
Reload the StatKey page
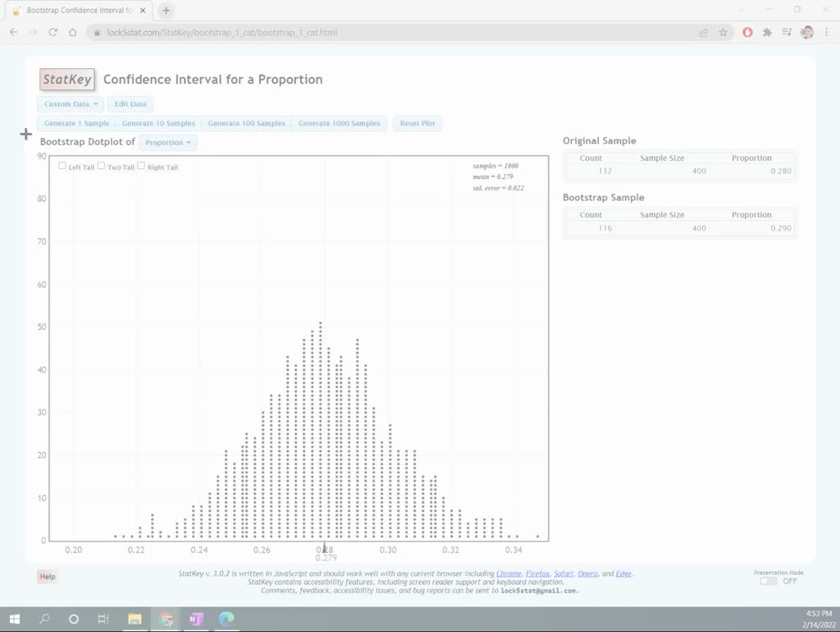coord(52,32)
